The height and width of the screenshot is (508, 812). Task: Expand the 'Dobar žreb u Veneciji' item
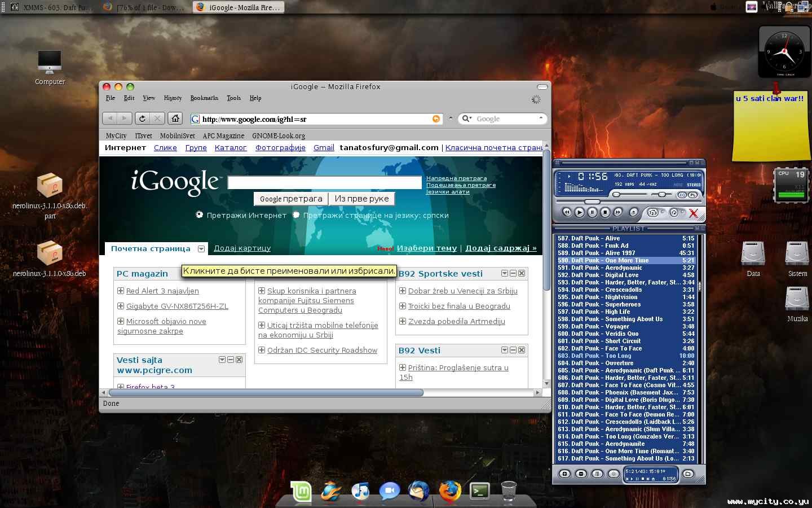point(403,291)
